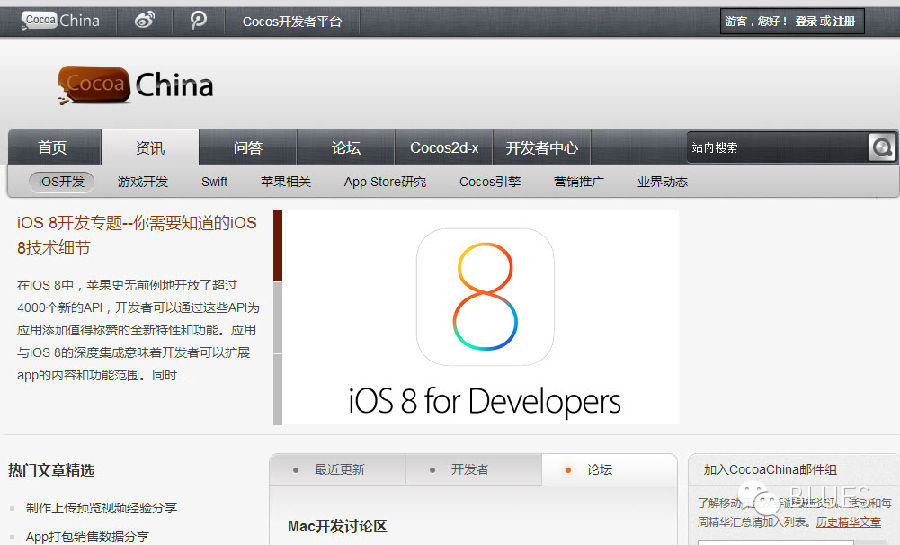Open Cocos2d-x main nav tab
This screenshot has height=545, width=900.
click(444, 147)
